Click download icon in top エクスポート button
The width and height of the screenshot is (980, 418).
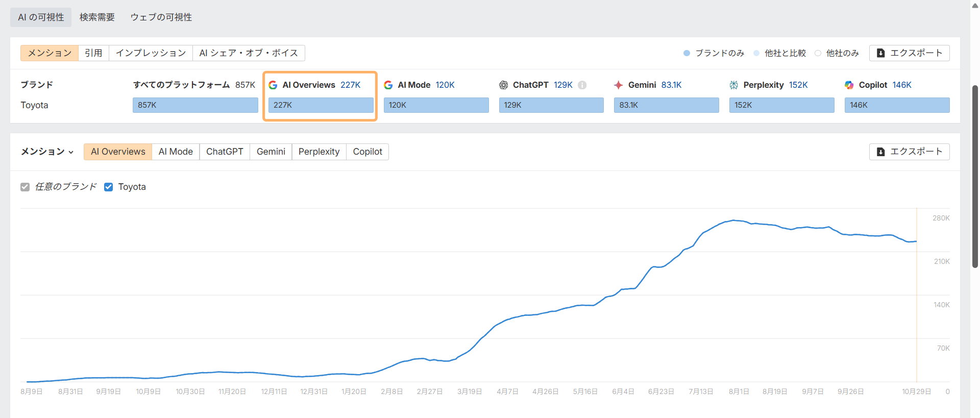881,53
